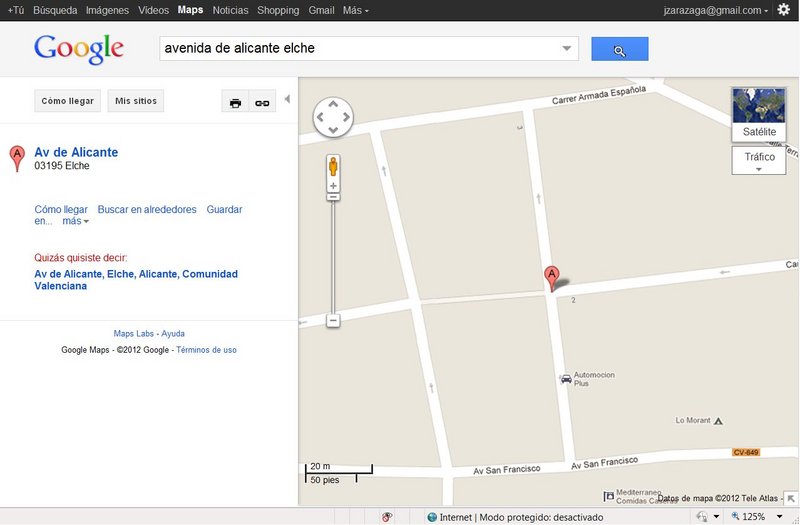
Task: Click the Internet globe status icon
Action: point(432,517)
